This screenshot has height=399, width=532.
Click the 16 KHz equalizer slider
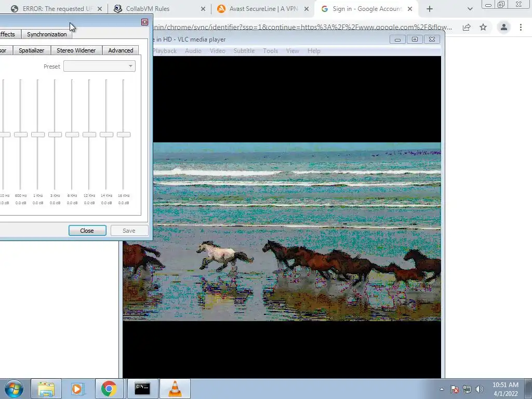click(x=124, y=135)
